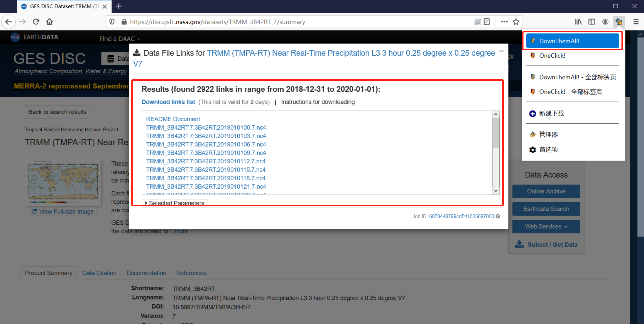Open Firefox account profile icon

[x=605, y=22]
